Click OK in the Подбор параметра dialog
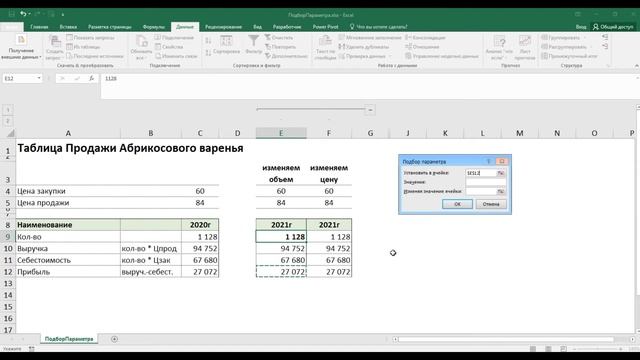The height and width of the screenshot is (360, 640). 457,204
